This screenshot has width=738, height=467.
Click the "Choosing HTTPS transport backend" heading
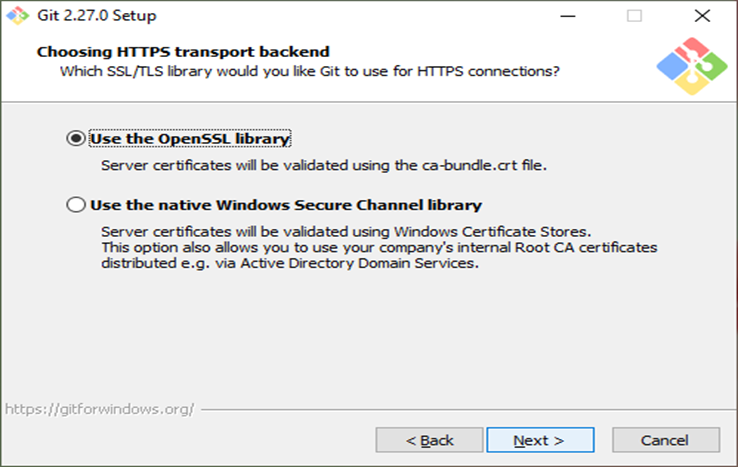pyautogui.click(x=183, y=51)
